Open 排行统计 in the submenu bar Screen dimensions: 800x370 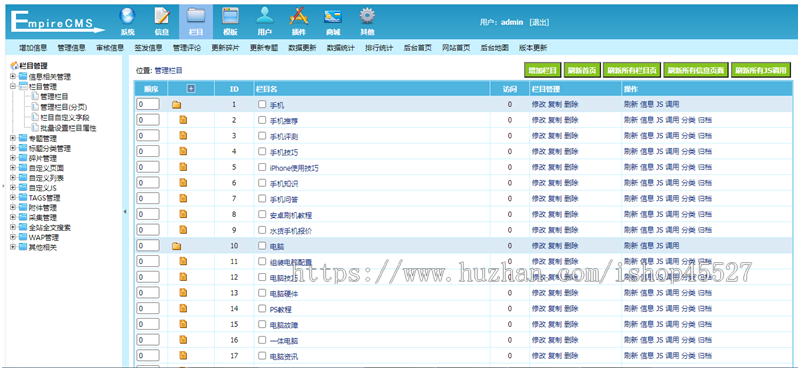(x=379, y=48)
